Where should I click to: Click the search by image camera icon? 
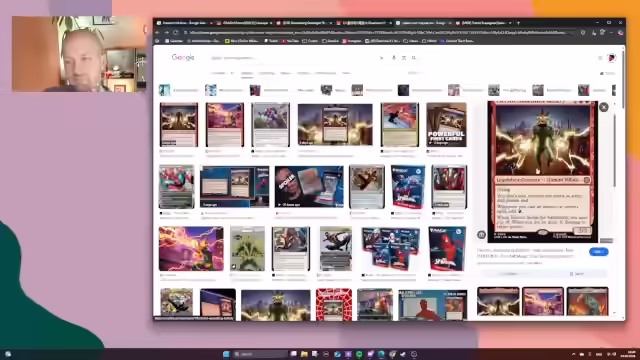[404, 58]
